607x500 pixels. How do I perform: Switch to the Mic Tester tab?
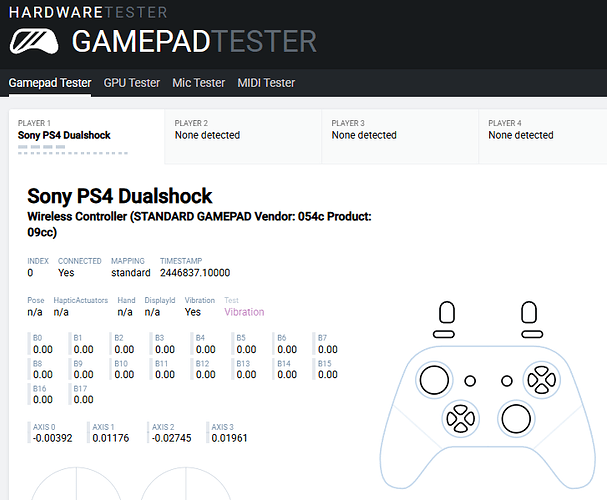pos(199,83)
